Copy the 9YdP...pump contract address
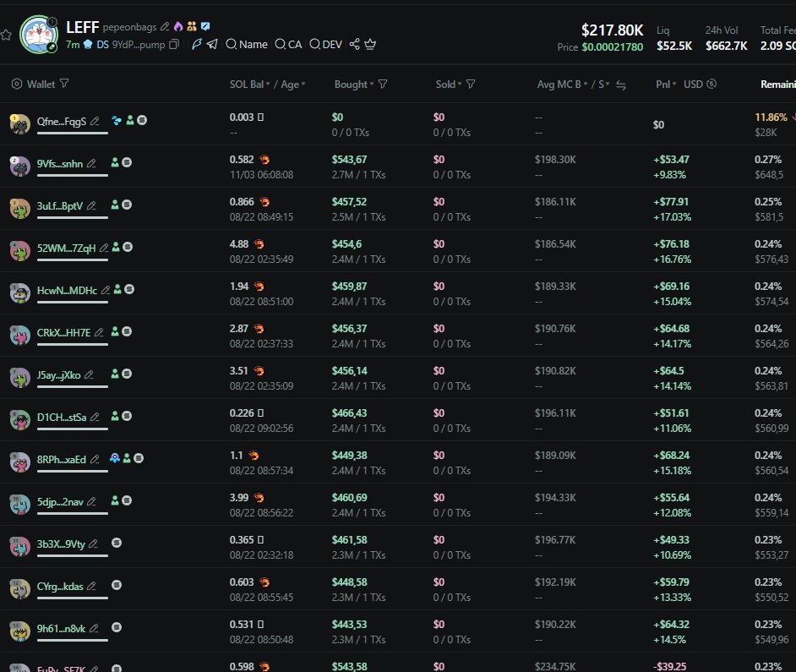This screenshot has width=796, height=672. coord(174,45)
